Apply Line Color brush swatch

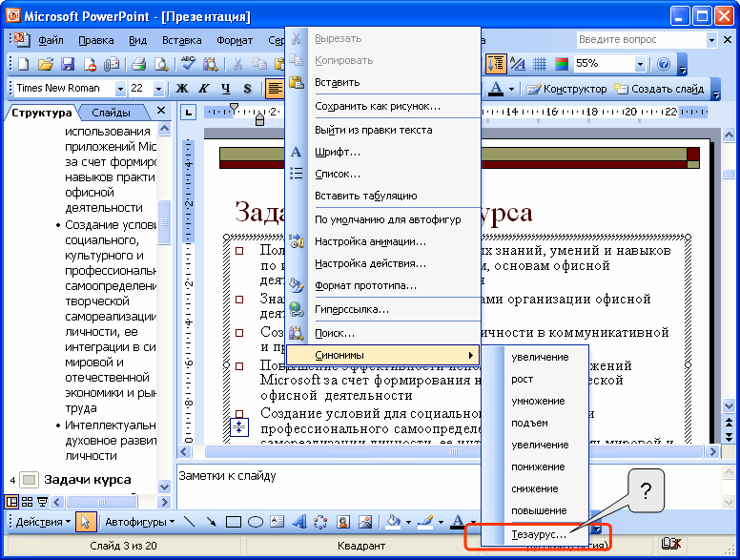point(426,522)
